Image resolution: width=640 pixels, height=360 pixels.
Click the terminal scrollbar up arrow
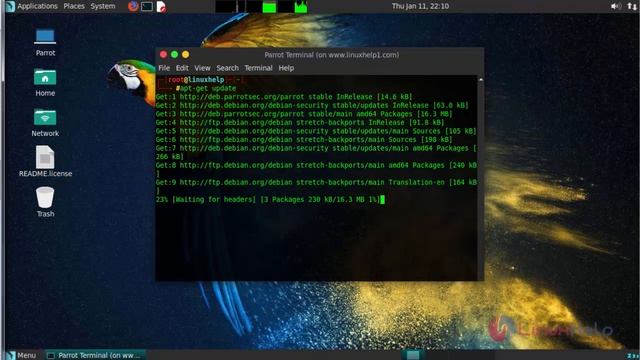coord(481,80)
